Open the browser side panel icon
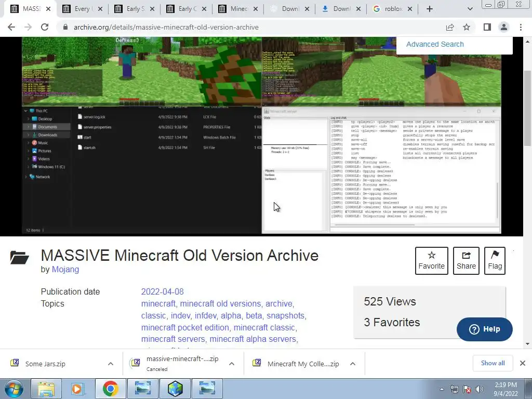Viewport: 532px width, 399px height. coord(487,27)
